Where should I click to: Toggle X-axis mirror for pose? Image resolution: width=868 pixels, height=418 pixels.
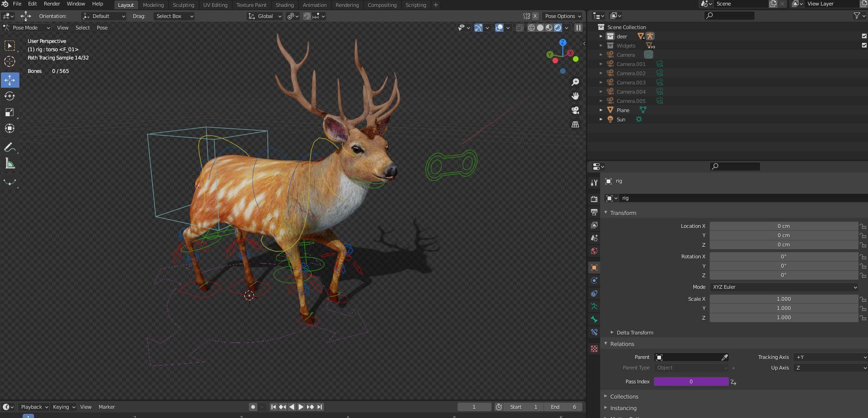[x=535, y=16]
